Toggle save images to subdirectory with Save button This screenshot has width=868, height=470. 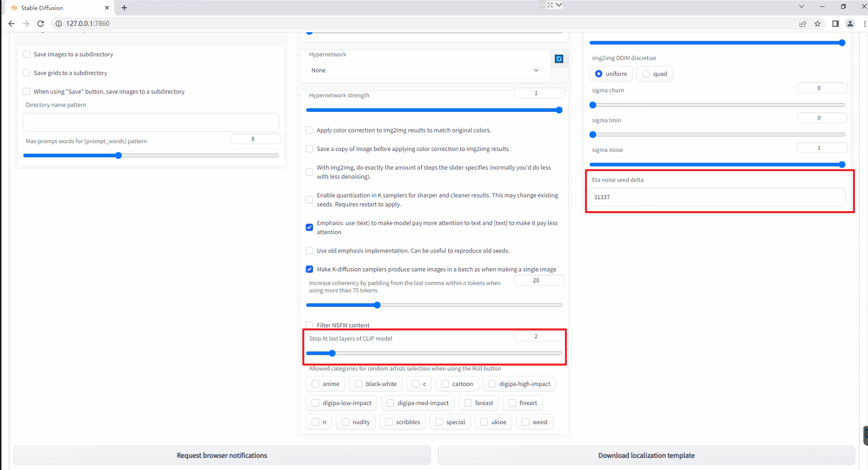27,91
